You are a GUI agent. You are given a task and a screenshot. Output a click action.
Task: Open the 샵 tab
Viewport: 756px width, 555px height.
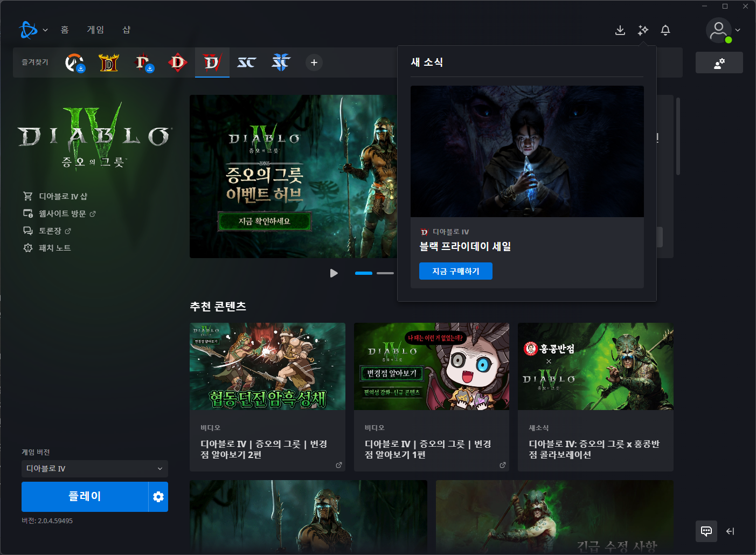[x=127, y=30]
